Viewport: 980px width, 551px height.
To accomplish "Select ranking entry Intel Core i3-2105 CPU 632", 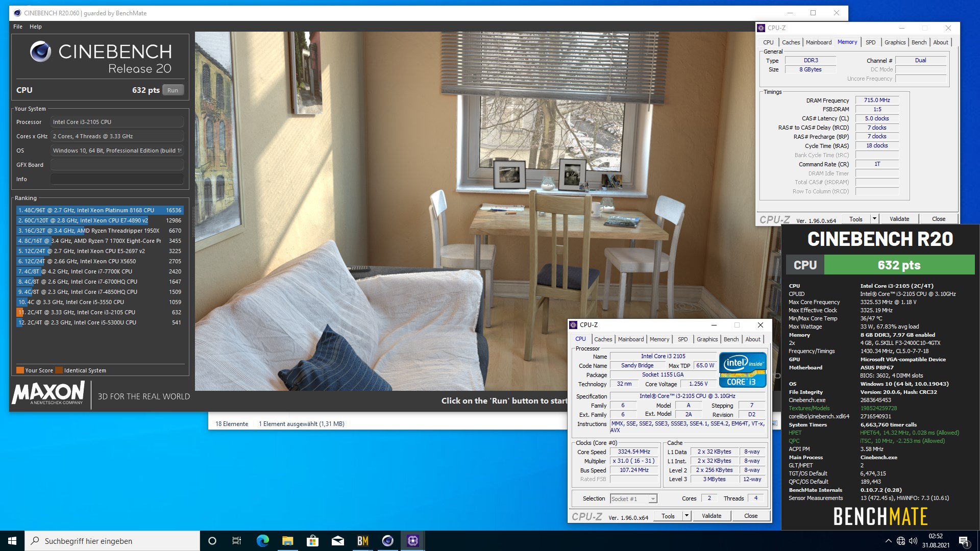I will tap(100, 312).
